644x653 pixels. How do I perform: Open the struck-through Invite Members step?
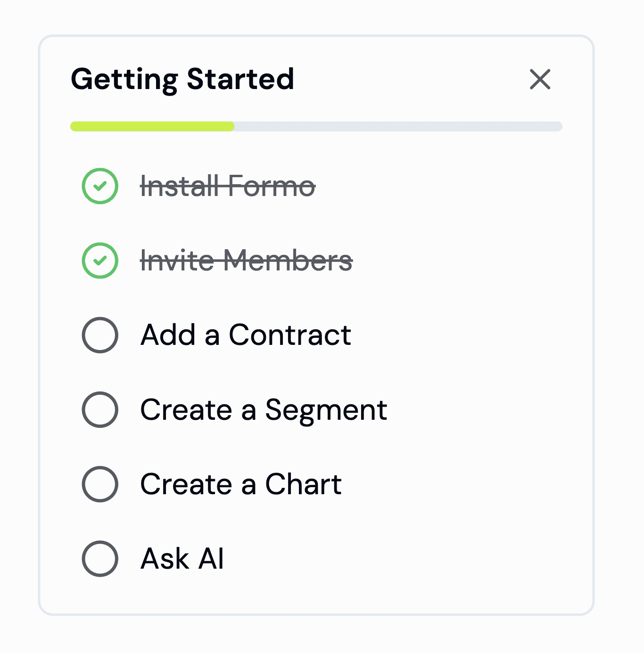coord(246,261)
